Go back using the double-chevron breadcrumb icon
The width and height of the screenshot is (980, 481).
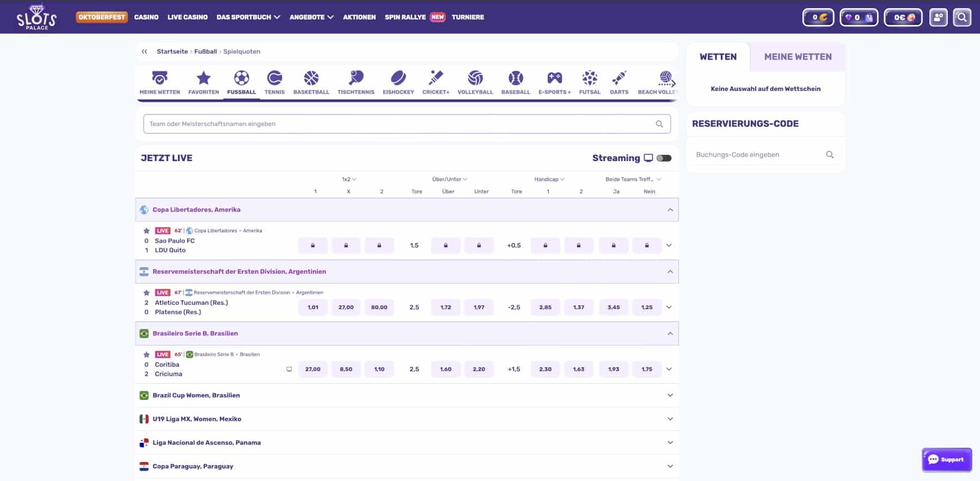(x=144, y=52)
